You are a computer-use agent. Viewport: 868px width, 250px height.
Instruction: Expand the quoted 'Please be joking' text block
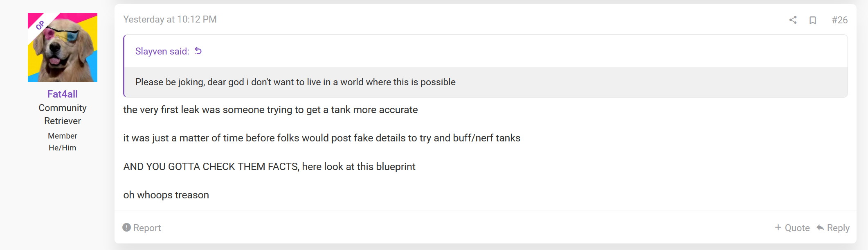(x=295, y=82)
